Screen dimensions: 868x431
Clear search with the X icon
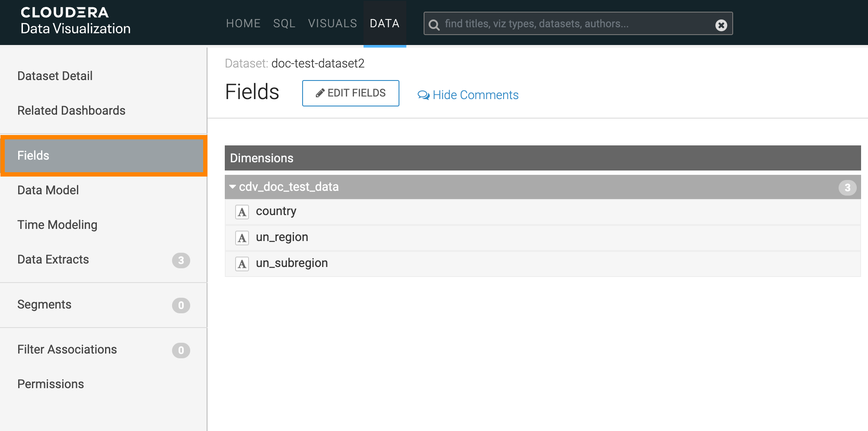coord(721,25)
